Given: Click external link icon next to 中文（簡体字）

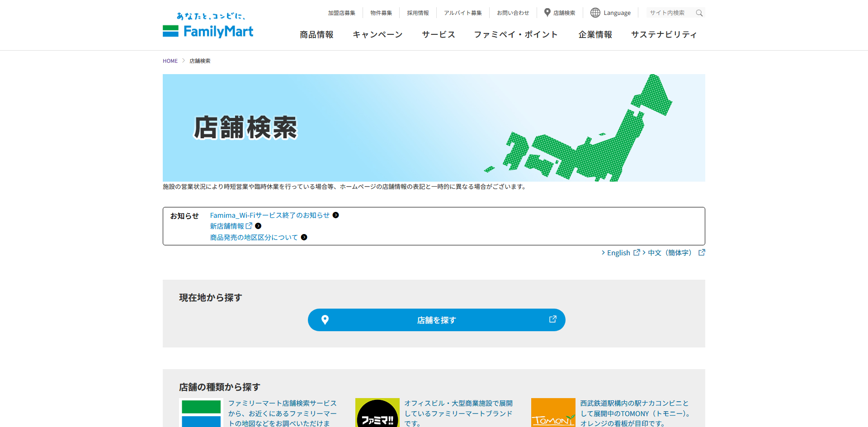Looking at the screenshot, I should point(702,253).
